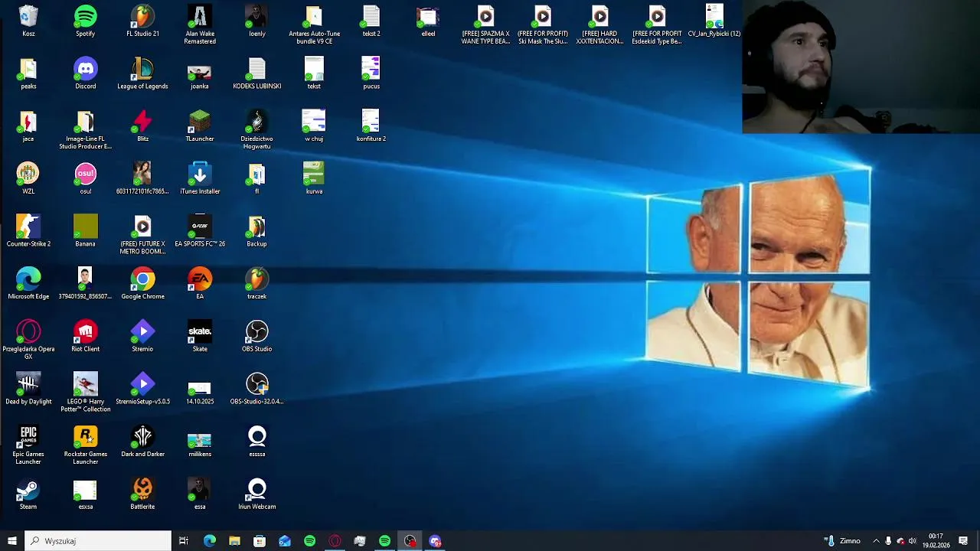Screen dimensions: 980x551
Task: Open Microsoft Edge from the taskbar
Action: coord(209,541)
